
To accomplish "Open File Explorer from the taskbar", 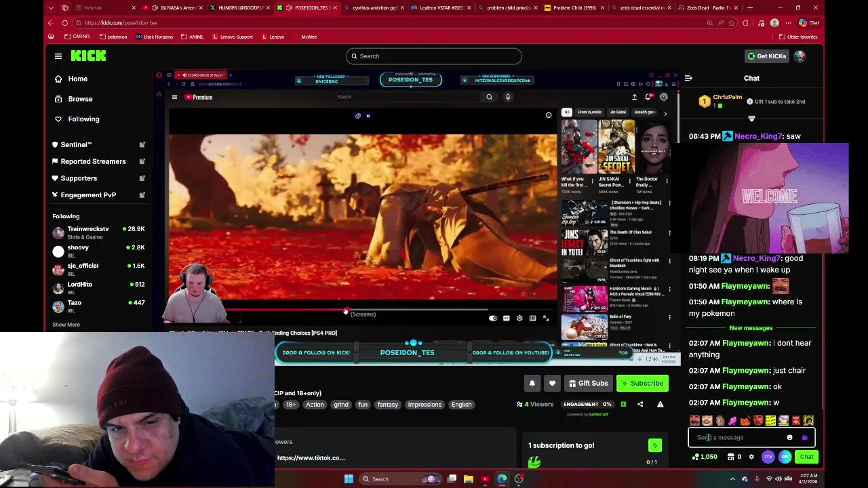I will click(468, 479).
